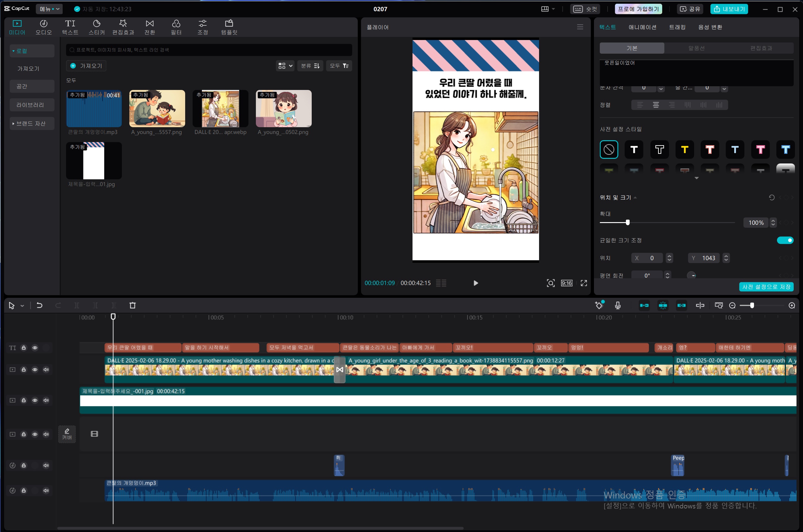Image resolution: width=803 pixels, height=532 pixels.
Task: Click the fullscreen preview icon in player
Action: coord(584,283)
